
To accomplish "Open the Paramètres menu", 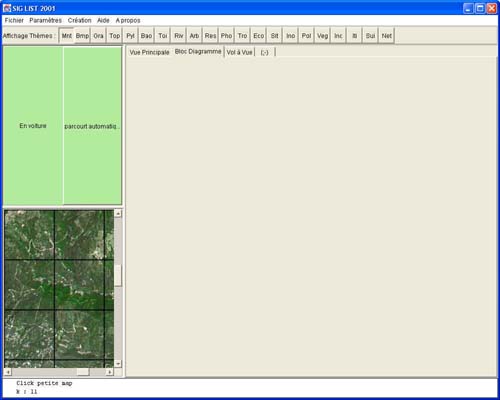I will (x=45, y=20).
